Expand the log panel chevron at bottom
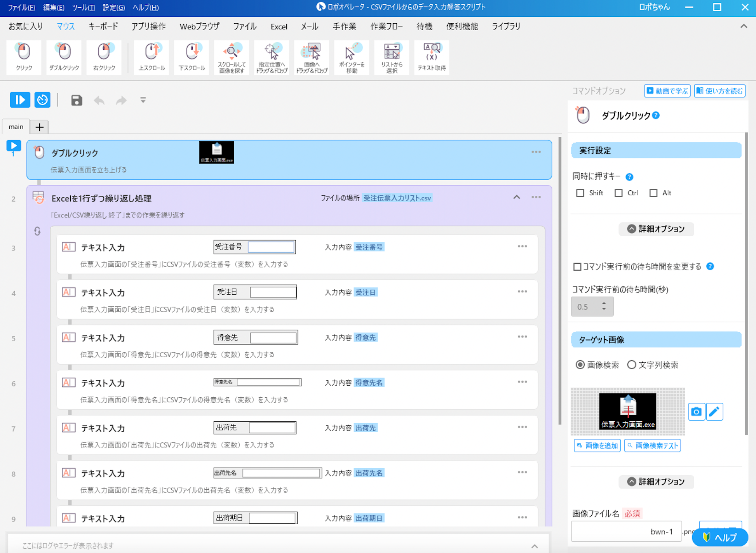 pyautogui.click(x=535, y=546)
